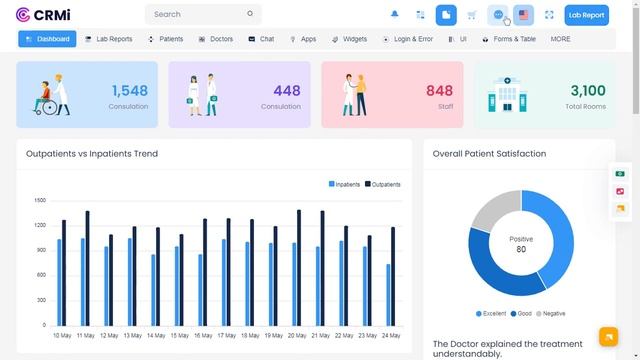
Task: Click the Outpatients bar for 20 May
Action: pos(299,268)
